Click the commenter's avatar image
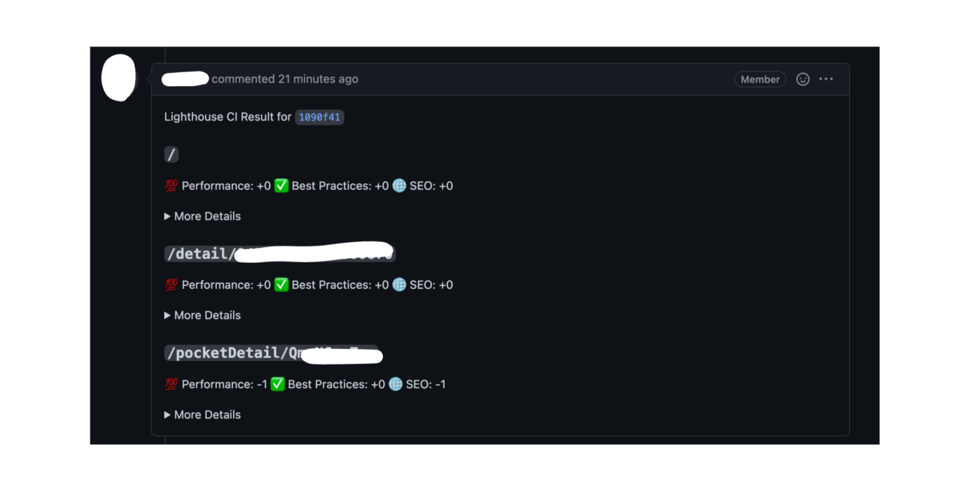Image resolution: width=980 pixels, height=491 pixels. pos(119,78)
